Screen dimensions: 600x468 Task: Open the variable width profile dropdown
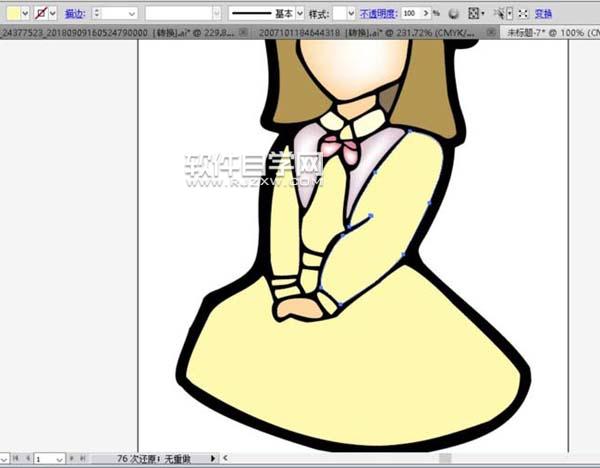pyautogui.click(x=217, y=14)
